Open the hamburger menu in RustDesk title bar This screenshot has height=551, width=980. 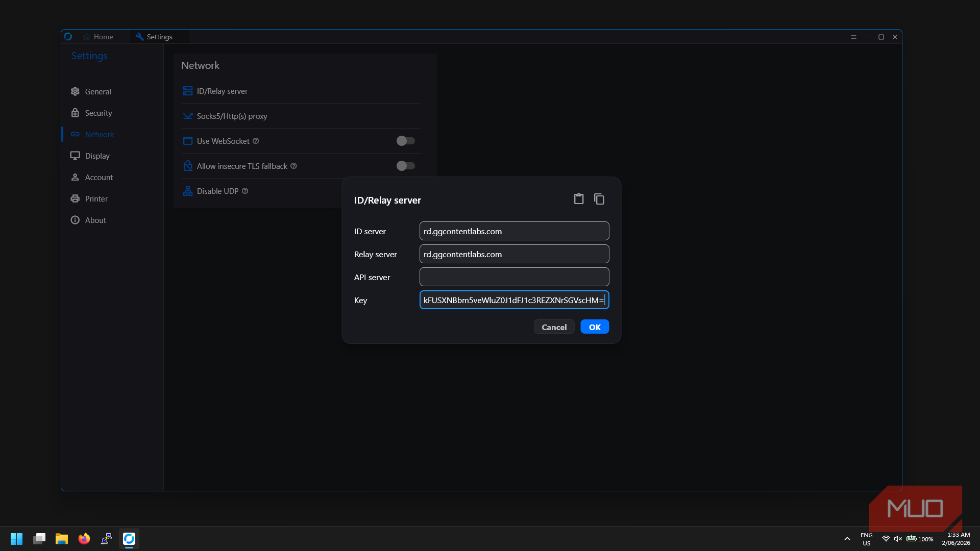click(853, 37)
